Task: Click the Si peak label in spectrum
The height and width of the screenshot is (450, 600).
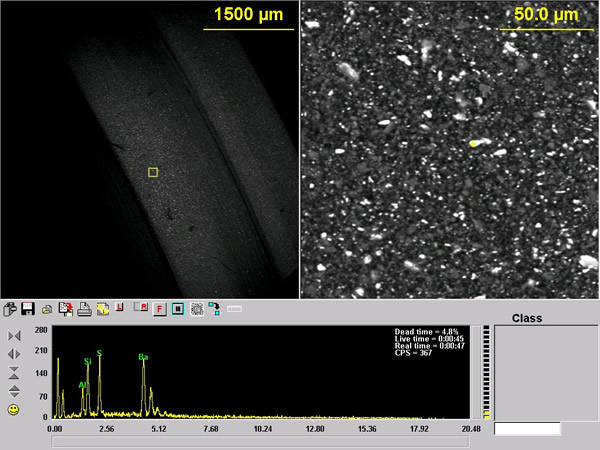Action: (x=88, y=361)
